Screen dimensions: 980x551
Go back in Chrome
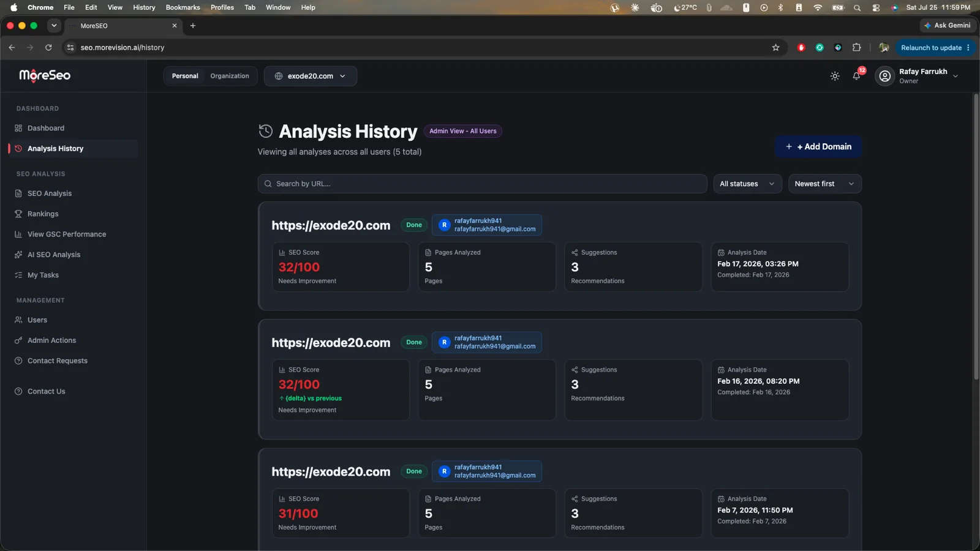[12, 47]
